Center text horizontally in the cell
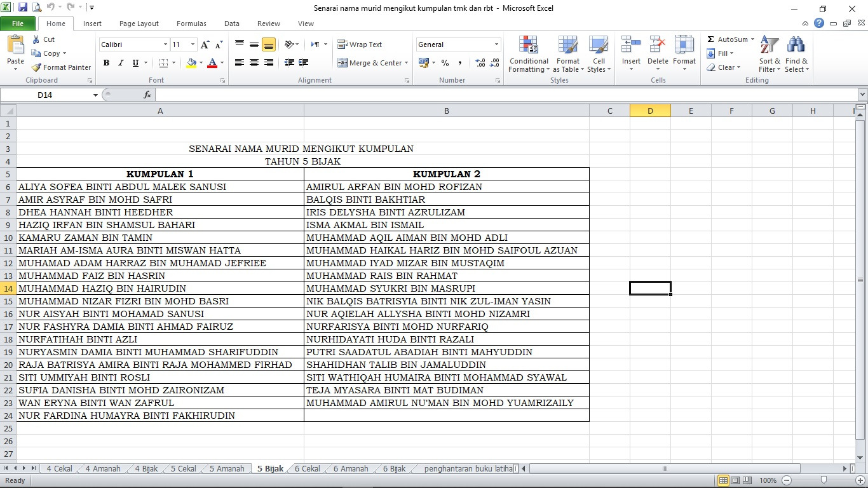The width and height of the screenshot is (868, 488). [x=254, y=63]
